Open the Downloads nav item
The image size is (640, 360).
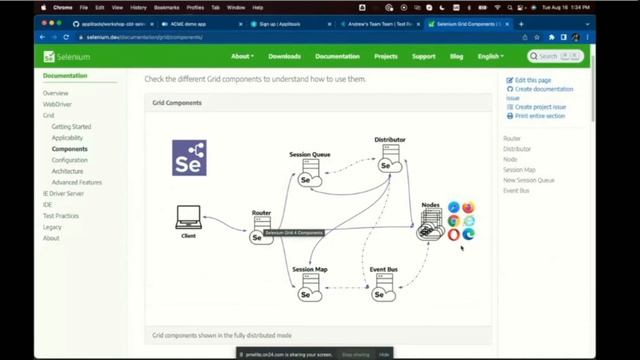pyautogui.click(x=284, y=56)
